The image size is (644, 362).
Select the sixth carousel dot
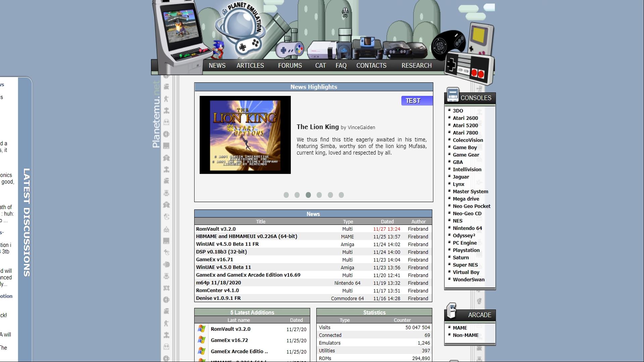click(x=341, y=195)
